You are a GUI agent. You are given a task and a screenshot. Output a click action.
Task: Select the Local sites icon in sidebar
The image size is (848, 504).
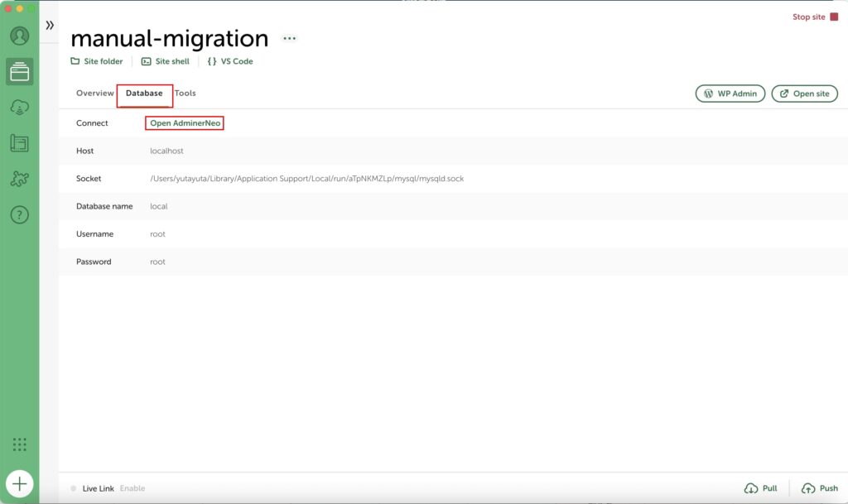pos(20,71)
